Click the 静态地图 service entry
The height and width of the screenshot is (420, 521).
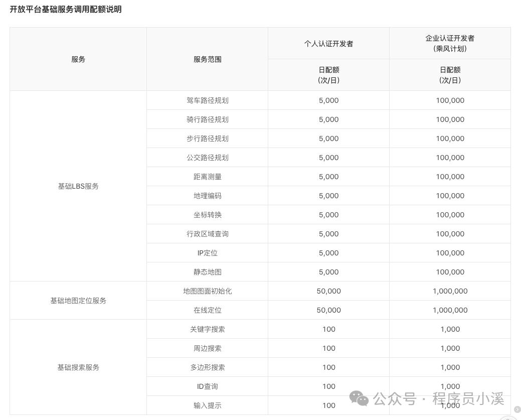point(207,271)
